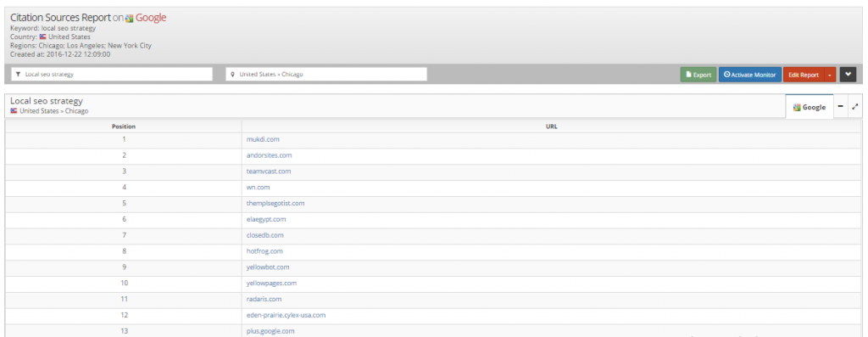
Task: Open wn.com link
Action: (258, 188)
